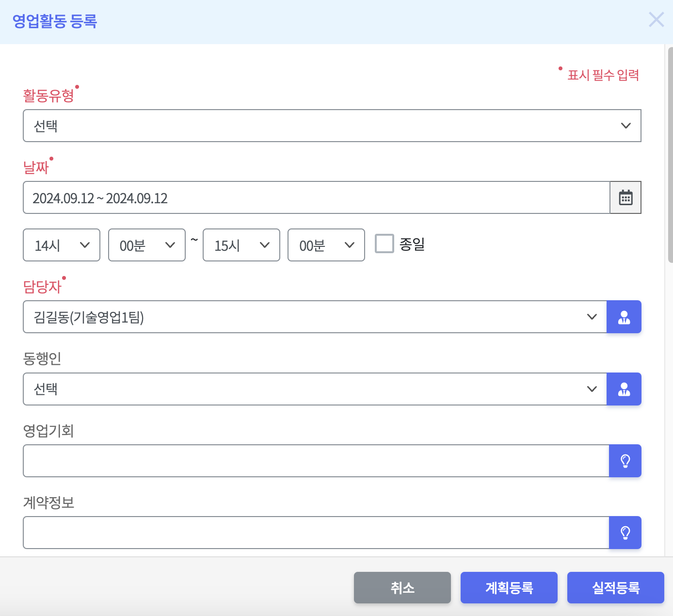Close the 영업활동 등록 dialog

pyautogui.click(x=656, y=20)
